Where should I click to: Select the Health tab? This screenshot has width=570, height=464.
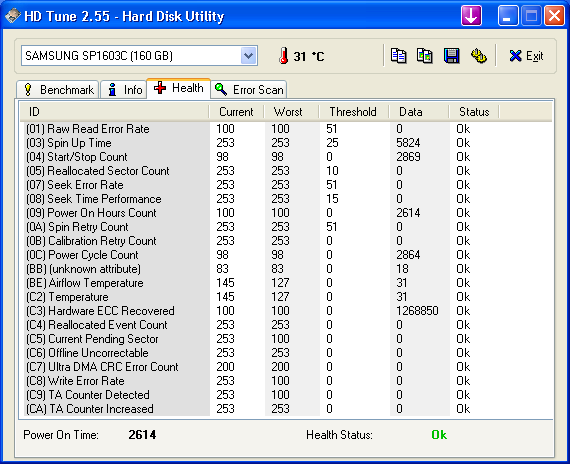click(178, 88)
